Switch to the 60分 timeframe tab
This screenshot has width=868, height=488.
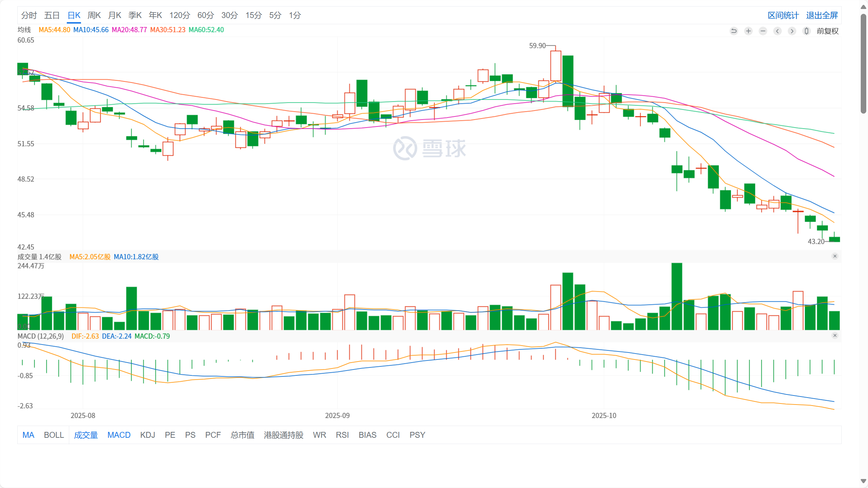coord(206,15)
